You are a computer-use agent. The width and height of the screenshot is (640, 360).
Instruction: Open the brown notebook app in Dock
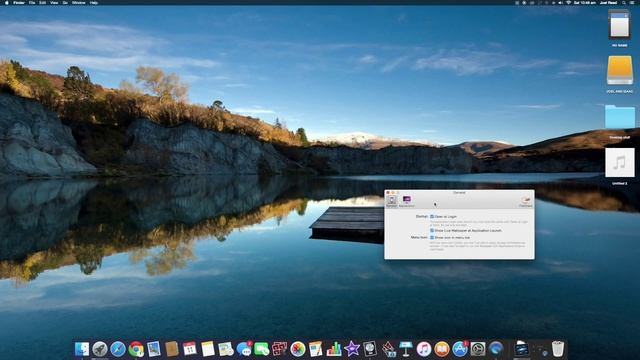(x=172, y=349)
